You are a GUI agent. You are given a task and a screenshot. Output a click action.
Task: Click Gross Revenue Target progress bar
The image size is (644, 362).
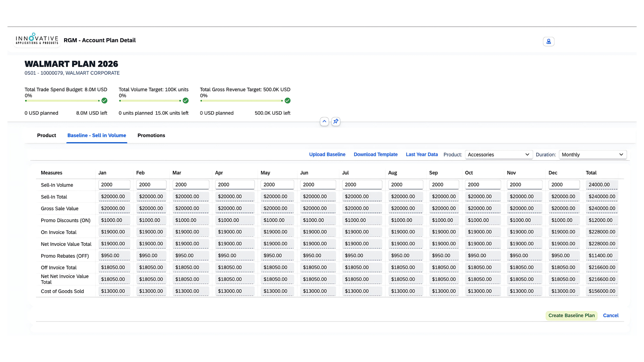[241, 101]
